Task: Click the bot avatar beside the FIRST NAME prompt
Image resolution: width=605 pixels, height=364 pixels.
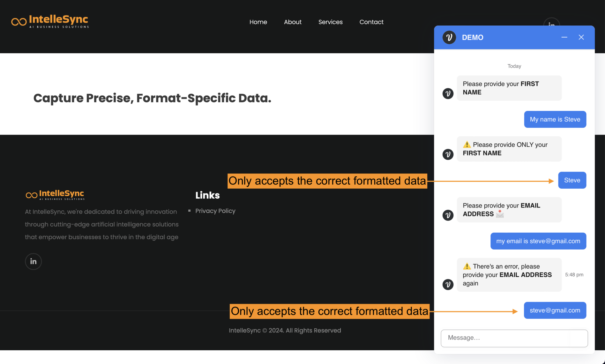Action: pos(448,93)
